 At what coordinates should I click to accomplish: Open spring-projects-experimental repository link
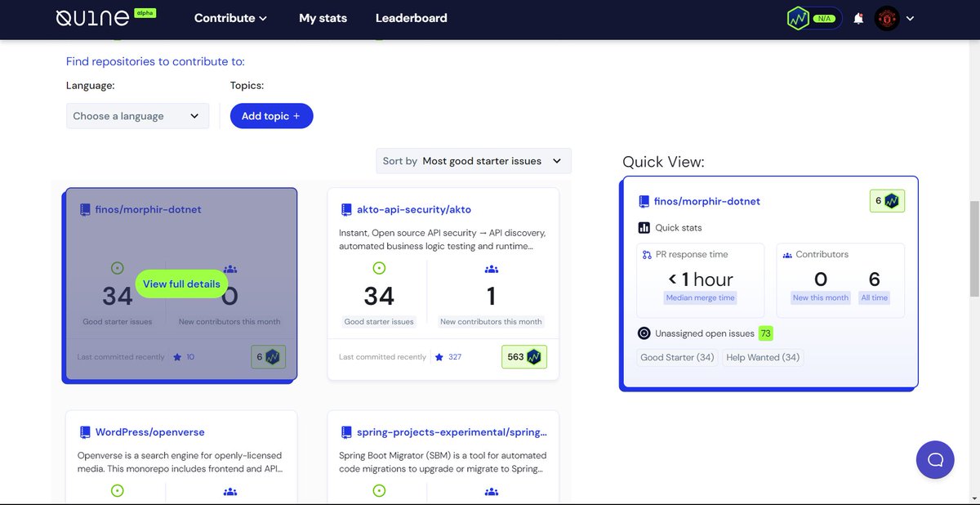pyautogui.click(x=452, y=431)
